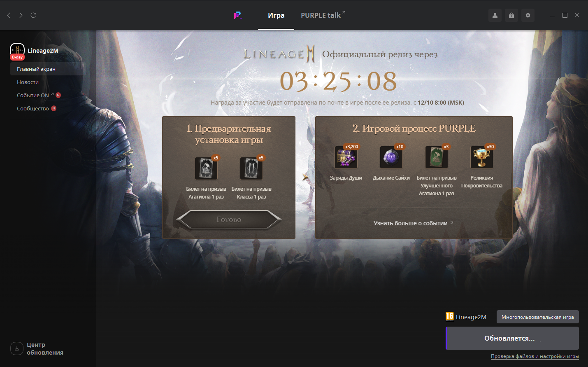The image size is (588, 367).
Task: Click the PURPLE logo icon
Action: pos(237,15)
